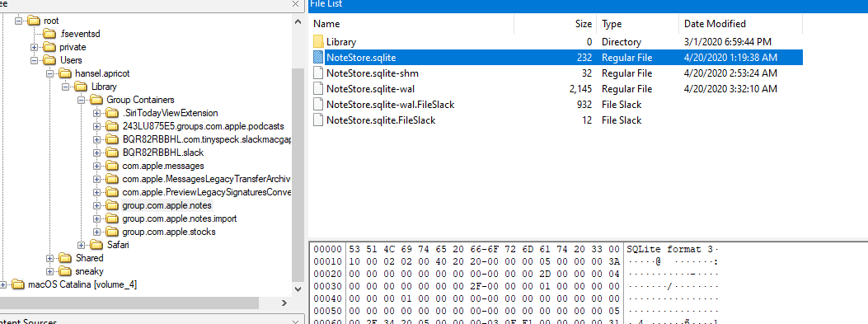This screenshot has width=868, height=324.
Task: Collapse the Group Containers node
Action: pyautogui.click(x=81, y=100)
